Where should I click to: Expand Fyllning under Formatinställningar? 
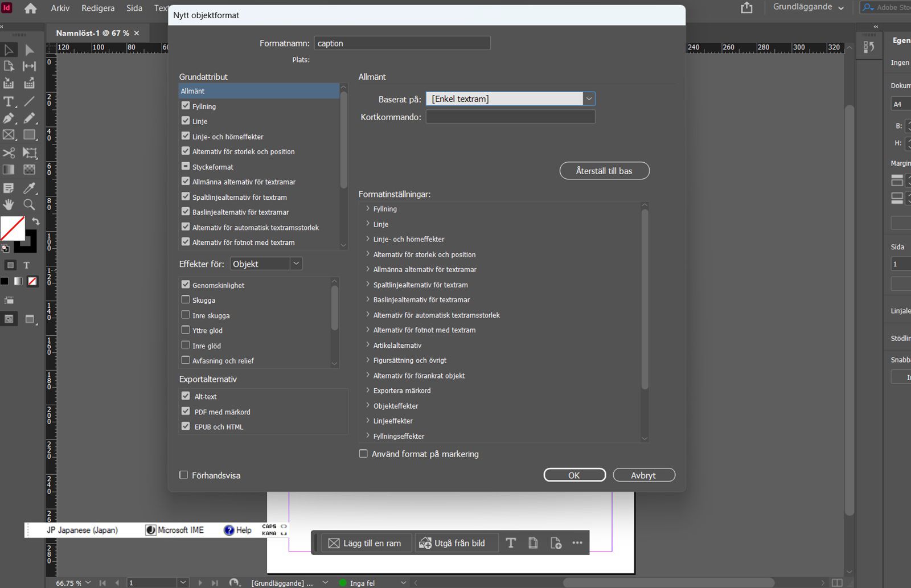coord(368,209)
